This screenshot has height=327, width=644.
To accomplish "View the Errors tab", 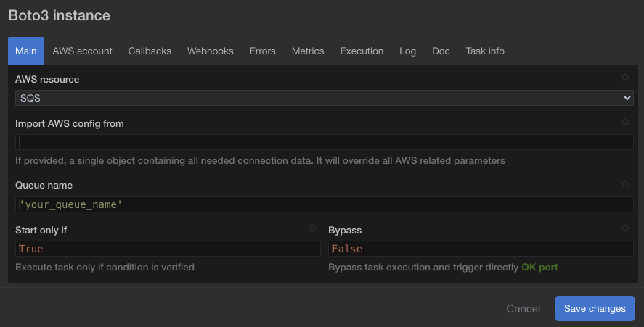I will [x=262, y=51].
